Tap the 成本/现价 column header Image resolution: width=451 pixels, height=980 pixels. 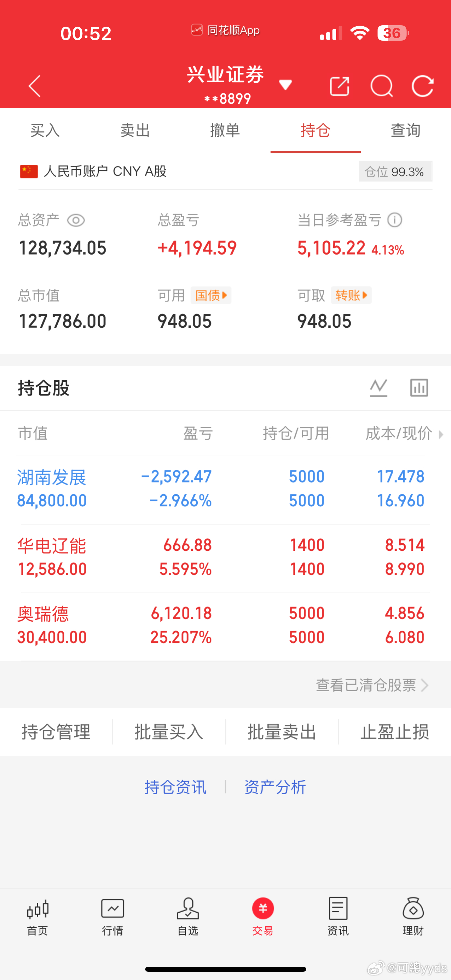coord(398,433)
